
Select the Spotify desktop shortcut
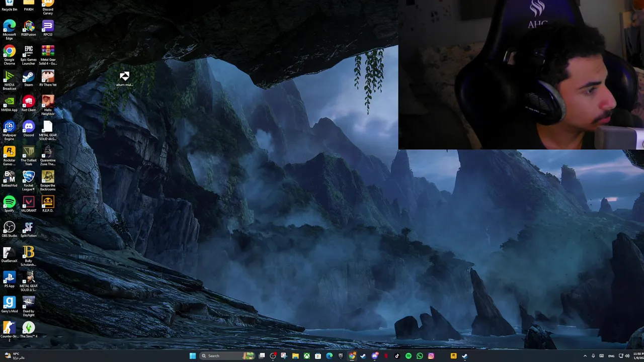coord(9,204)
